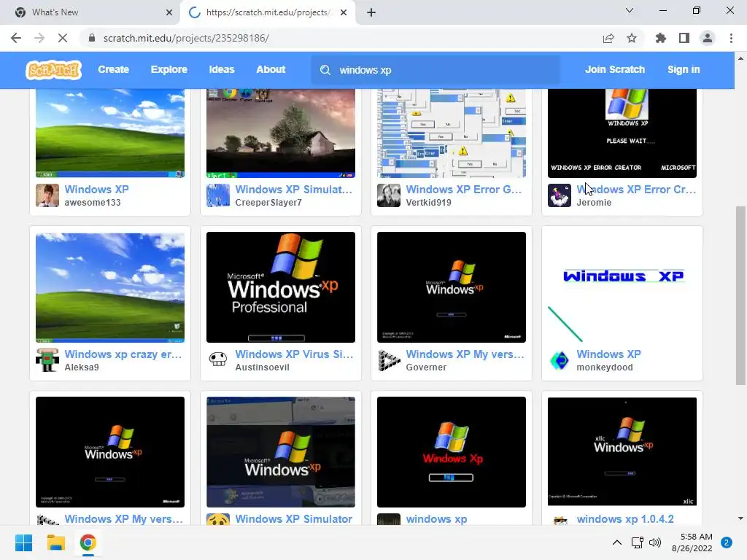Open the Chrome three-dot menu
The width and height of the screenshot is (747, 560).
click(x=731, y=38)
